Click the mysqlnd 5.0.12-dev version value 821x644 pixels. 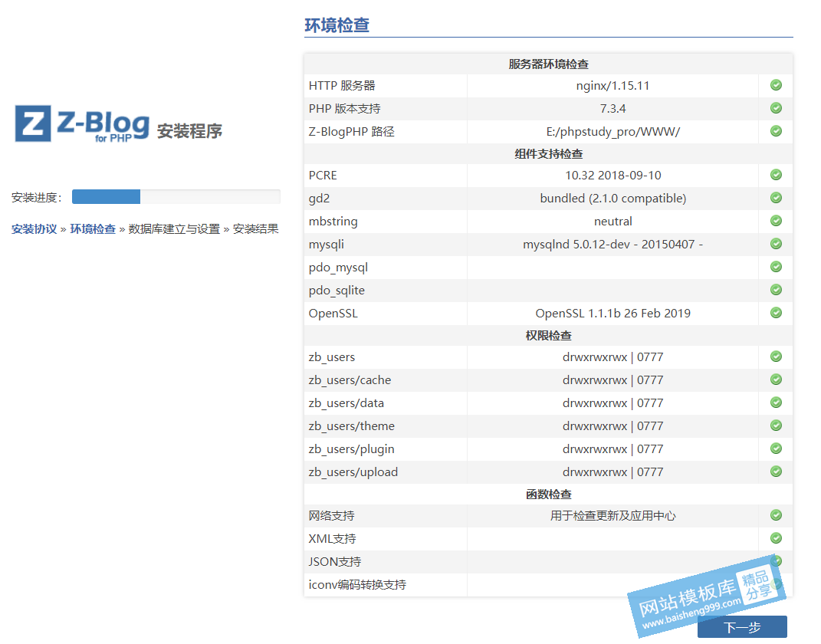coord(612,245)
